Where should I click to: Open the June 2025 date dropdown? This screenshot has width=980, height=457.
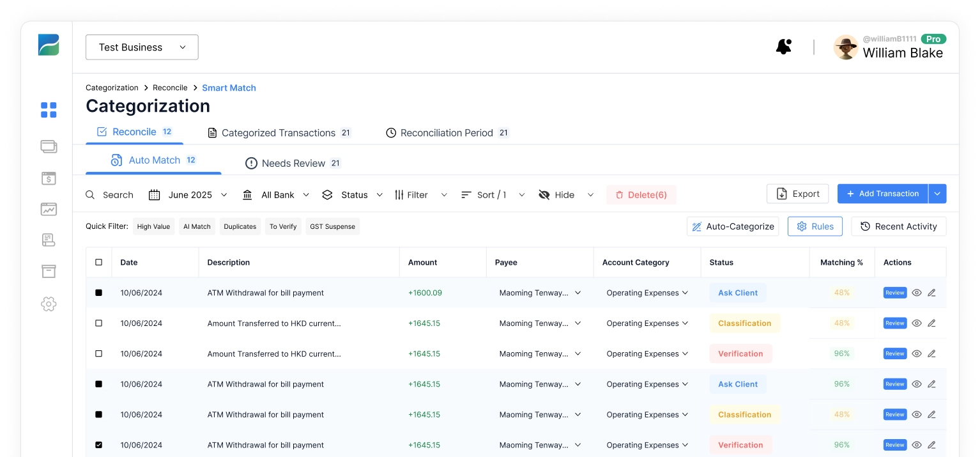[x=188, y=195]
